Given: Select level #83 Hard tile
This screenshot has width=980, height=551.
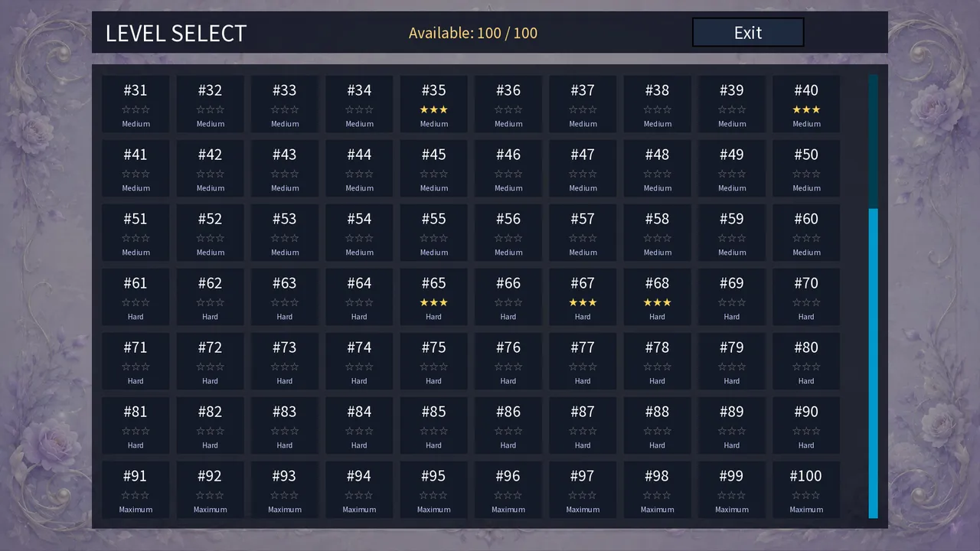Looking at the screenshot, I should point(285,425).
